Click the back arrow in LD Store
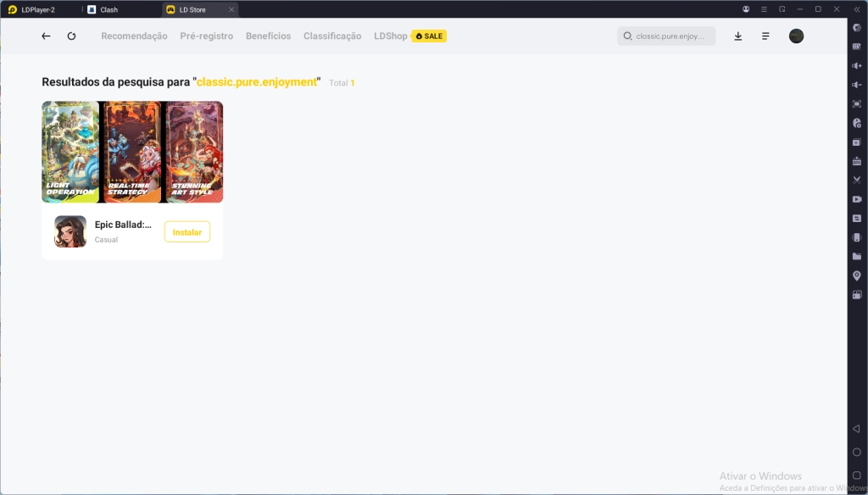 pos(46,36)
